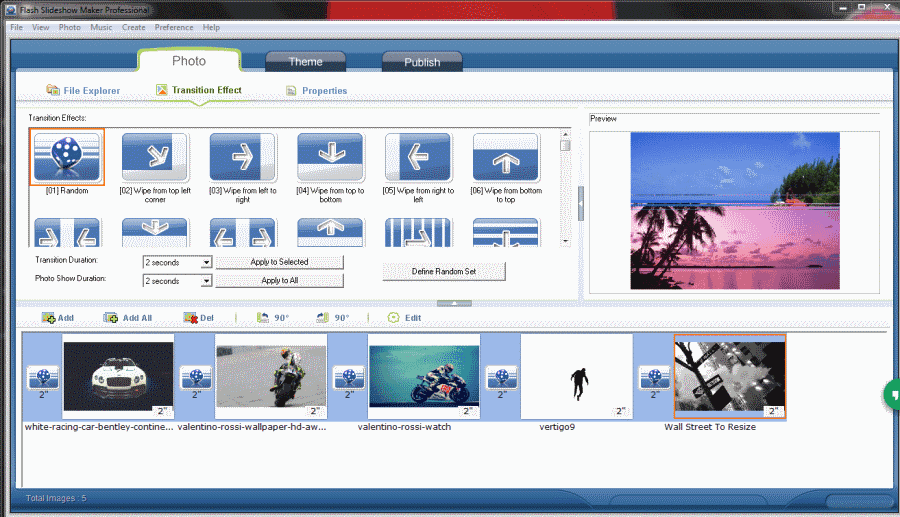Add selected photo with Add button

pyautogui.click(x=57, y=318)
